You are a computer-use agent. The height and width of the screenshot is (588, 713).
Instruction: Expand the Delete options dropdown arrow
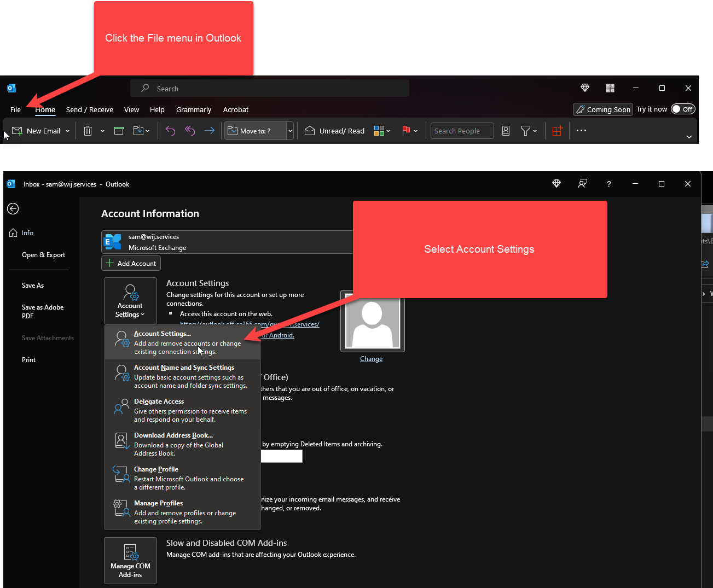coord(102,131)
